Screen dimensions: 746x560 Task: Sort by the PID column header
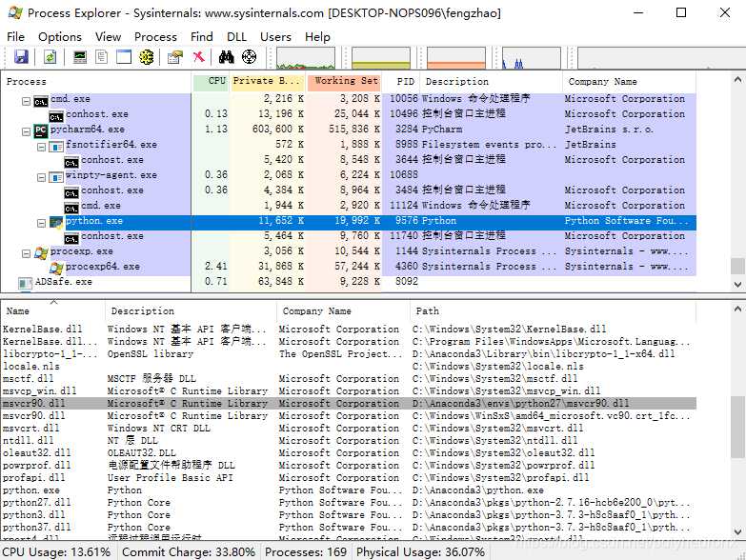click(x=401, y=81)
